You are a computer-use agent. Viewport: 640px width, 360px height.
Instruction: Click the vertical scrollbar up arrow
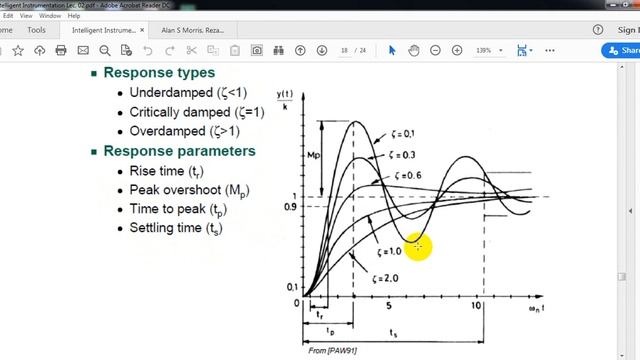pos(622,67)
